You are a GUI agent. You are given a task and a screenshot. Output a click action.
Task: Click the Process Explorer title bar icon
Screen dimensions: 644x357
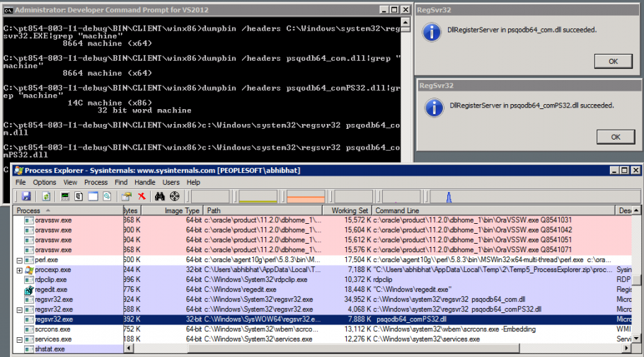tap(18, 170)
